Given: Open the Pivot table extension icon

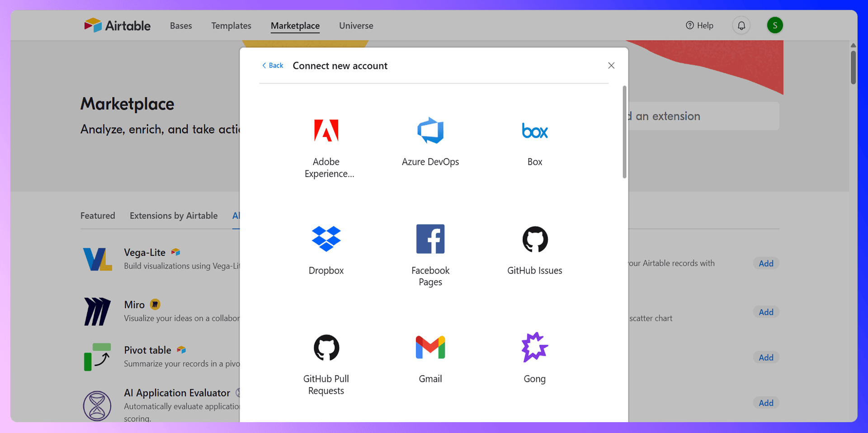Looking at the screenshot, I should pyautogui.click(x=97, y=357).
